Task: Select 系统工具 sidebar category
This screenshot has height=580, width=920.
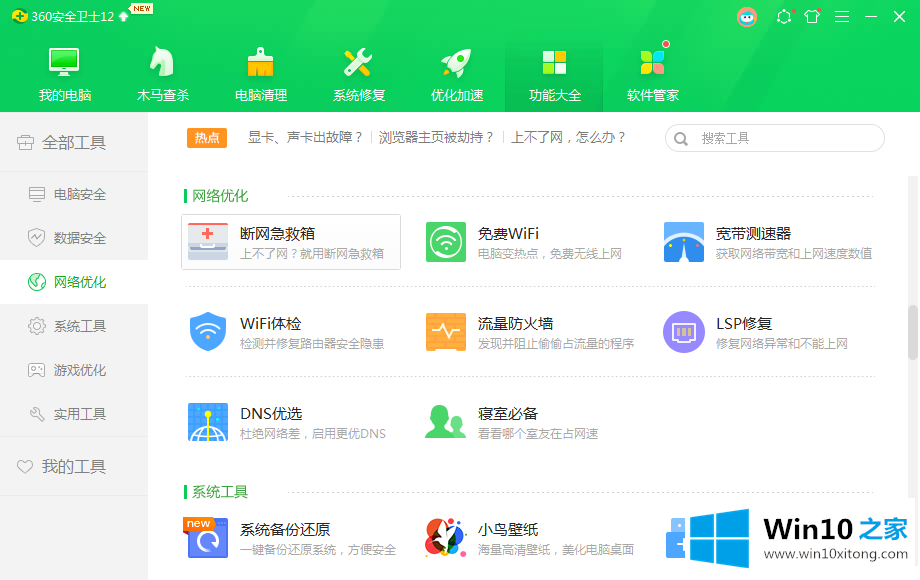Action: tap(74, 326)
